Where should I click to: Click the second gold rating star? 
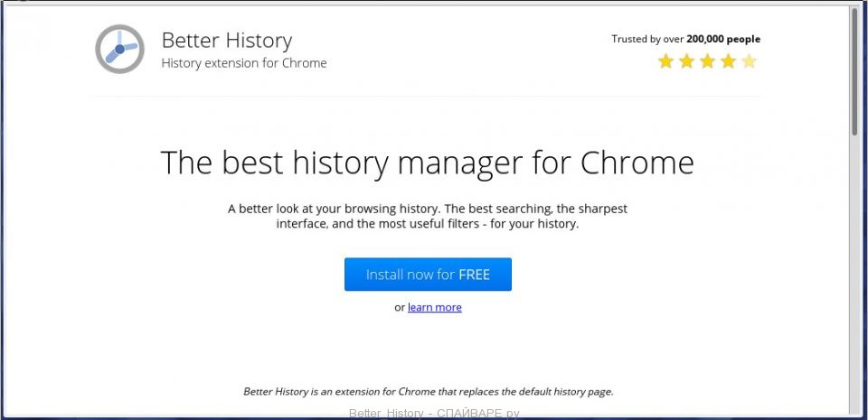pos(686,61)
